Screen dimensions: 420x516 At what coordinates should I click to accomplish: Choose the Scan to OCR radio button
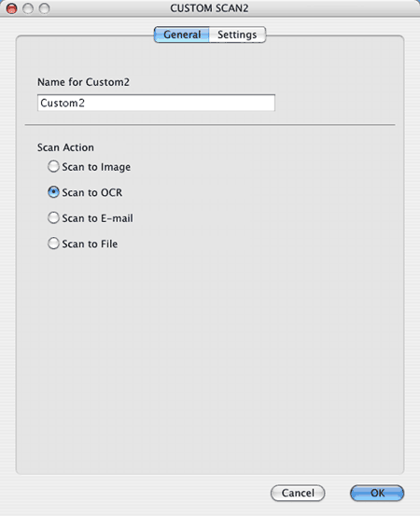point(53,192)
